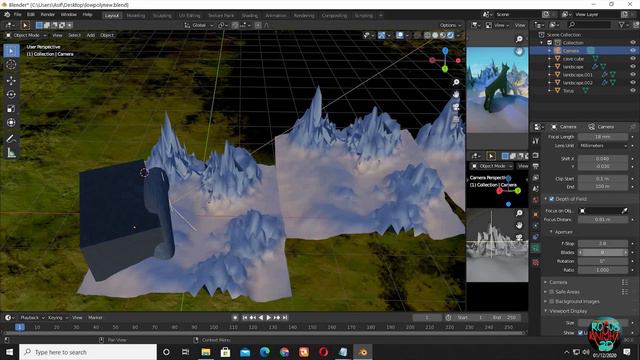The height and width of the screenshot is (360, 640).
Task: Click the blue Z axis on navigation gizmo
Action: [x=445, y=51]
